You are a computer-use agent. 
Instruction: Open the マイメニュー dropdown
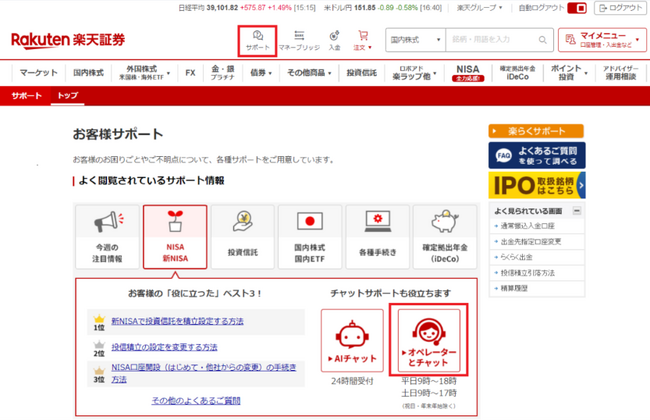[x=602, y=40]
